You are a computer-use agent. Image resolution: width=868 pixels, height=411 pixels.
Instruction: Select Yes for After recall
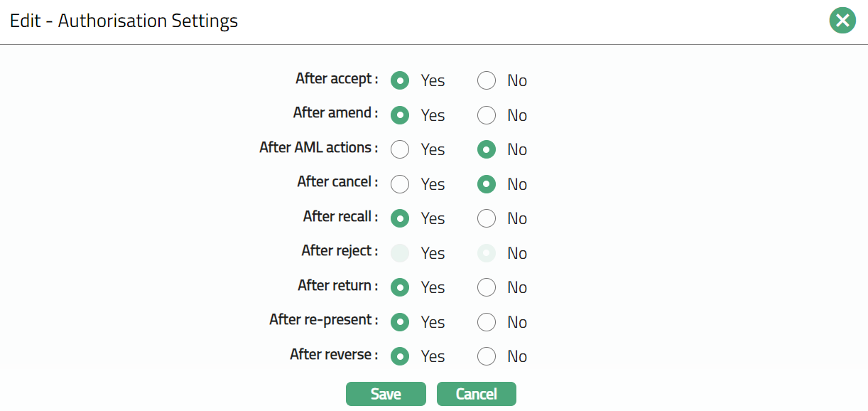pyautogui.click(x=401, y=218)
